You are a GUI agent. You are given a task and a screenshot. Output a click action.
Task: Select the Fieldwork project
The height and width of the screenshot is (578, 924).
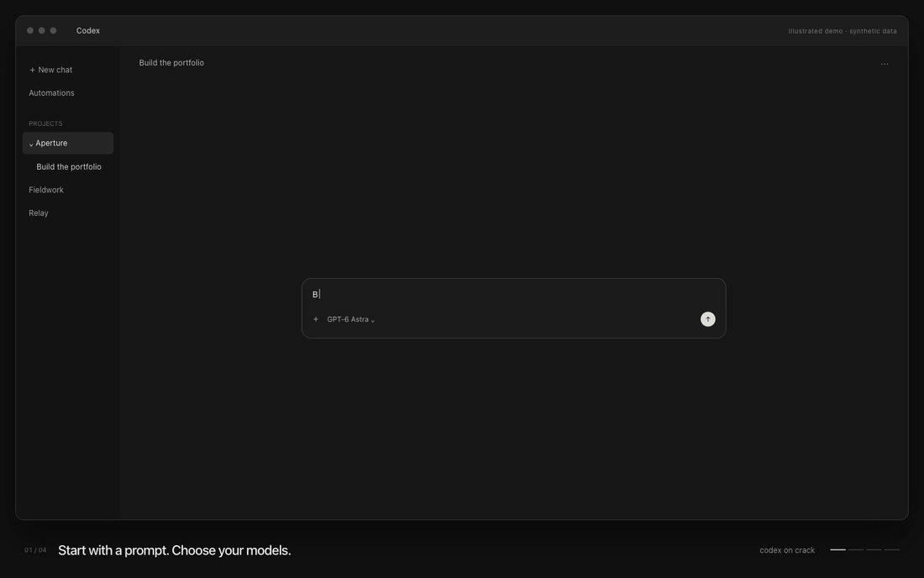[x=46, y=190]
